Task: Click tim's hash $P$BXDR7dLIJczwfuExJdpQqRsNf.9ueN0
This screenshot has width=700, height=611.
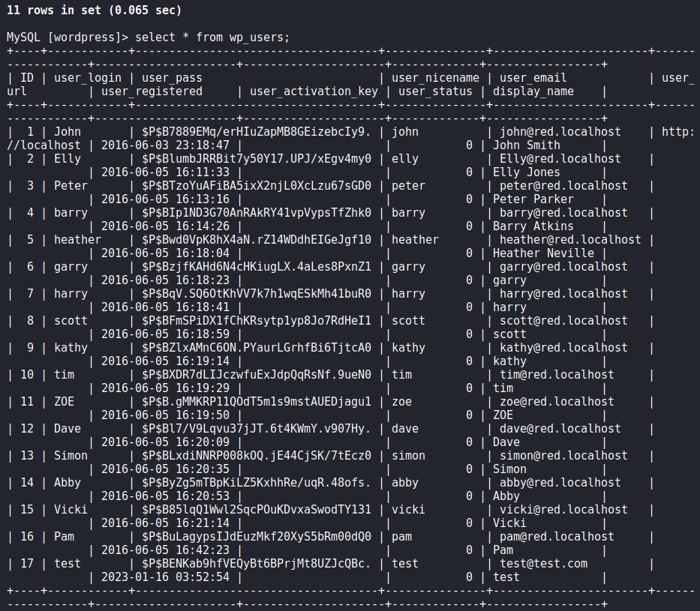Action: pyautogui.click(x=257, y=375)
